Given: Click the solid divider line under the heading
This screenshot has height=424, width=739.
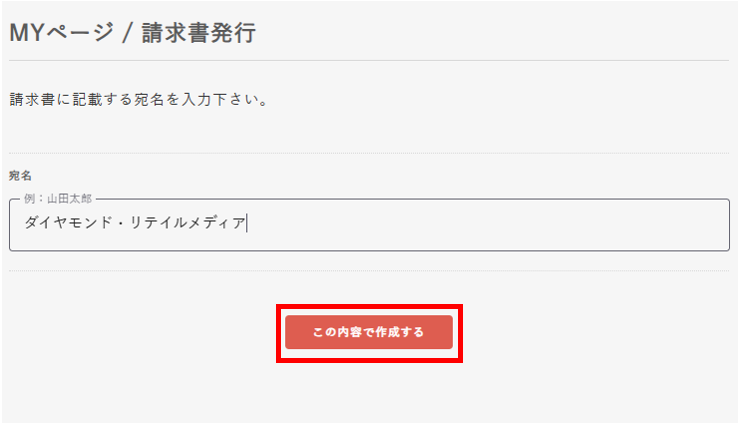Looking at the screenshot, I should [x=368, y=61].
